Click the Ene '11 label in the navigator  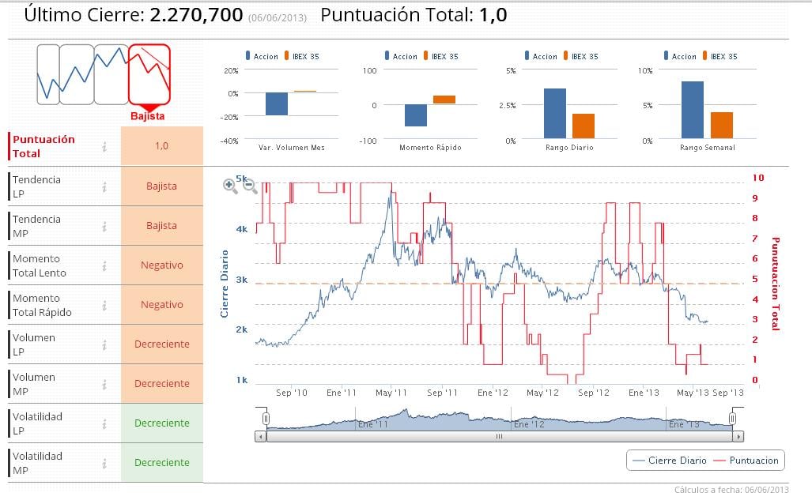pos(373,424)
